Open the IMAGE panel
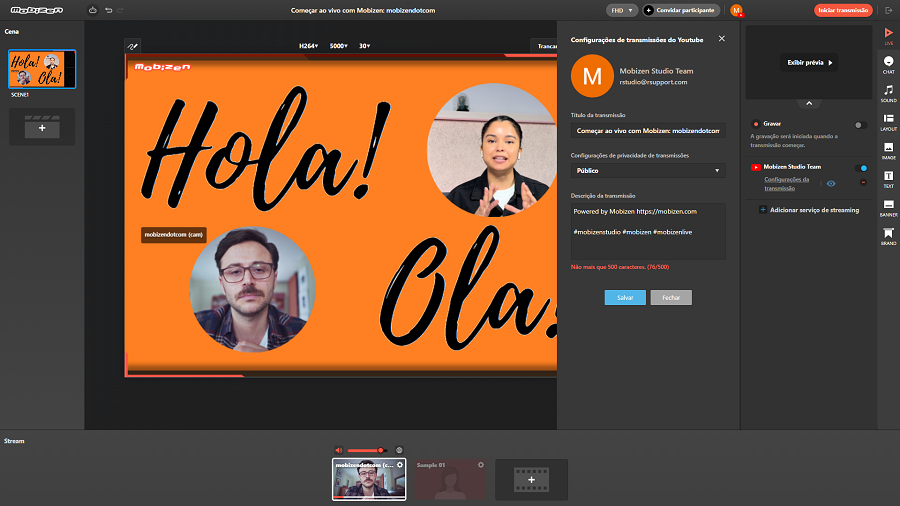This screenshot has height=506, width=900. [888, 151]
